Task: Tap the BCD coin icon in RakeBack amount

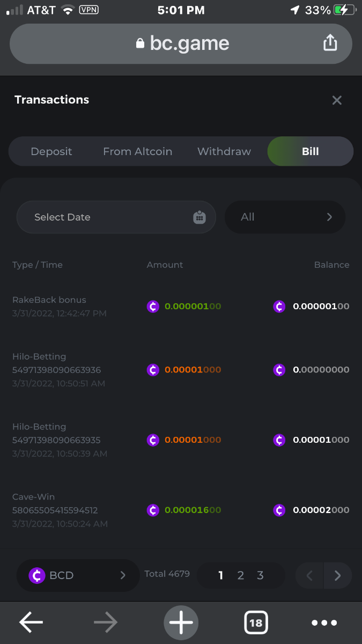Action: 153,306
